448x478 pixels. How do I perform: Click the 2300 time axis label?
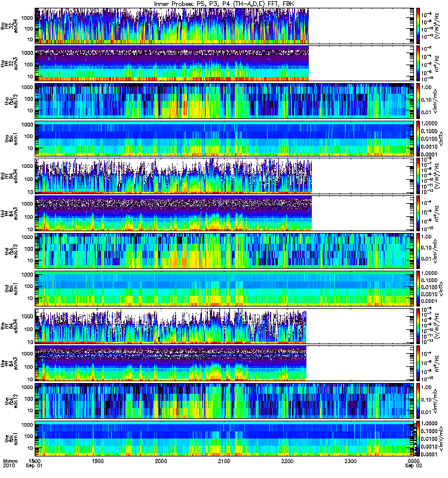(x=351, y=461)
